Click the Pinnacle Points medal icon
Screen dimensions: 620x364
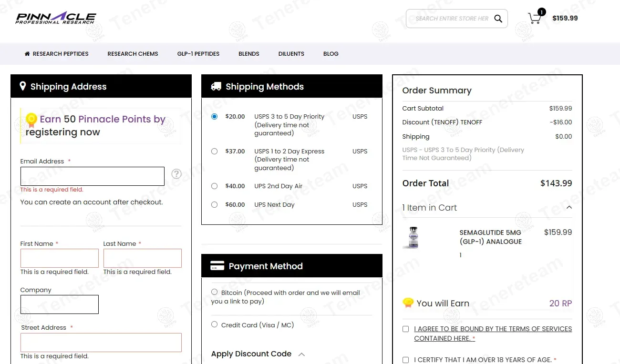tap(31, 120)
